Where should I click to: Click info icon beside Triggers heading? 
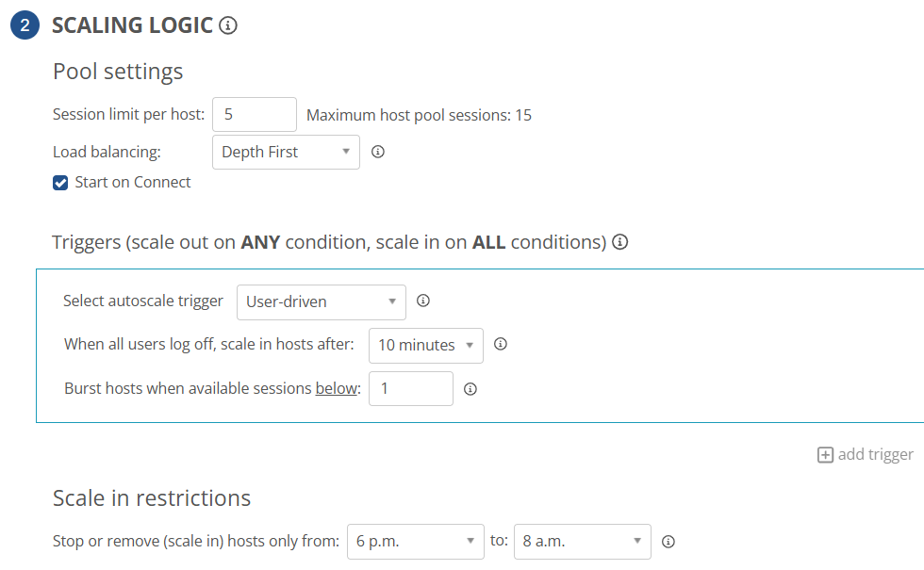tap(619, 242)
